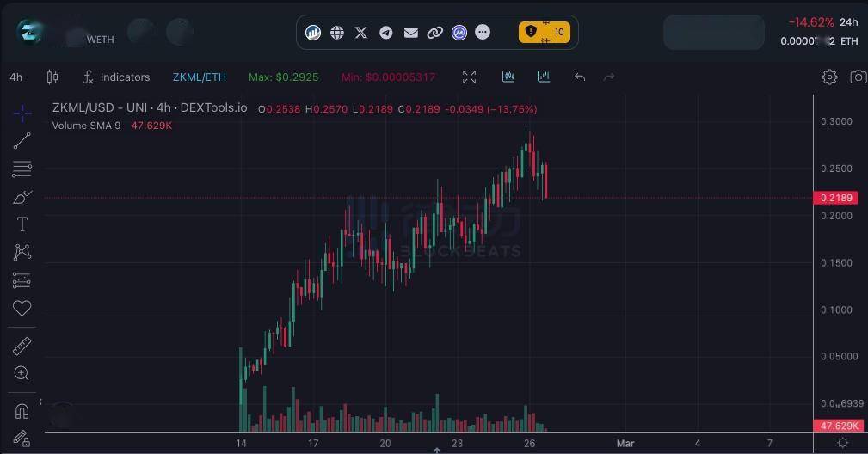
Task: Open the 4h timeframe dropdown
Action: (x=16, y=77)
